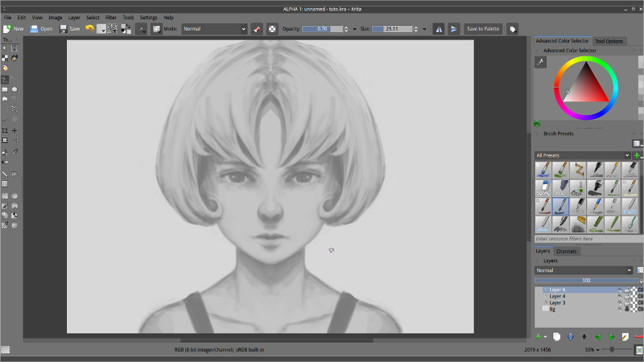Click horizontal mirror mode icon
This screenshot has height=362, width=644.
tap(439, 29)
